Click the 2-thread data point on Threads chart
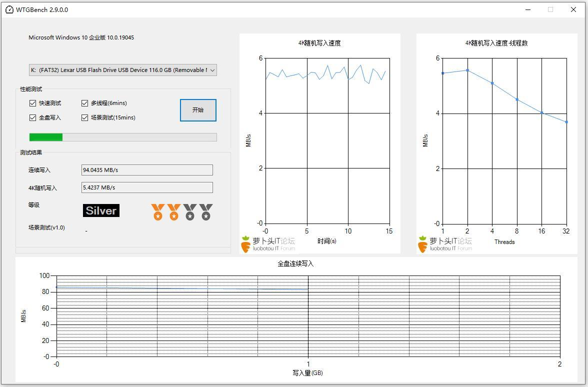 (467, 70)
